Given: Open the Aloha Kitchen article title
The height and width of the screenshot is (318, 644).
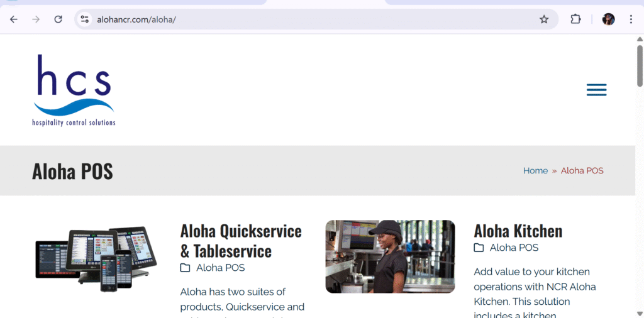Looking at the screenshot, I should coord(518,231).
